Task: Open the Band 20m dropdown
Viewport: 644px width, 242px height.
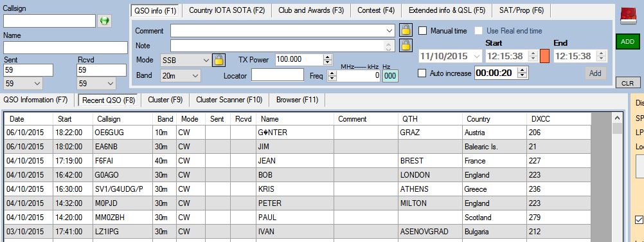Action: [x=181, y=76]
